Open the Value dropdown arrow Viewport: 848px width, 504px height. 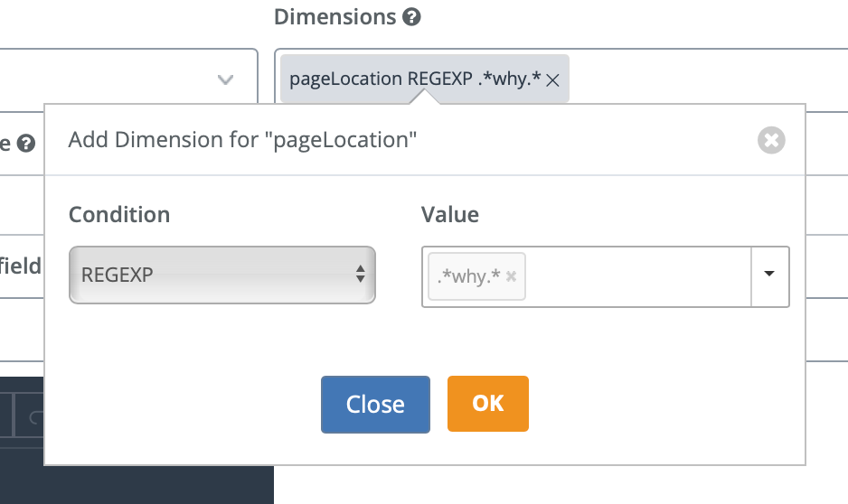pyautogui.click(x=769, y=275)
